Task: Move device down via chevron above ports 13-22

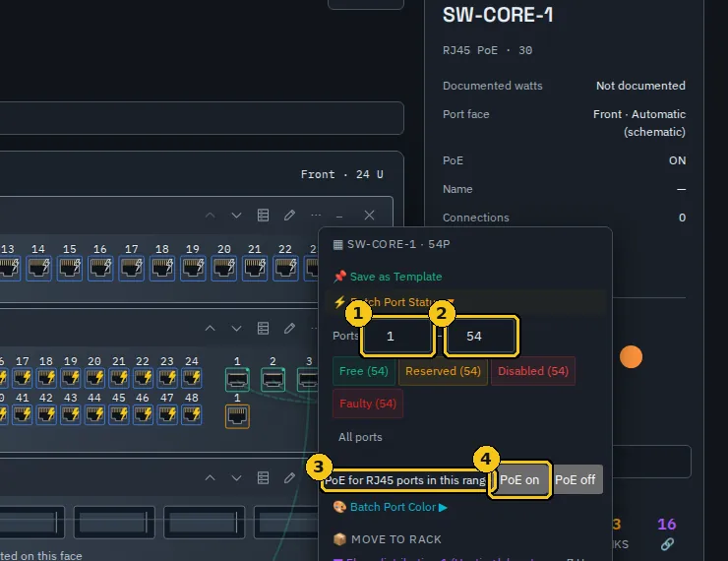Action: click(x=236, y=215)
